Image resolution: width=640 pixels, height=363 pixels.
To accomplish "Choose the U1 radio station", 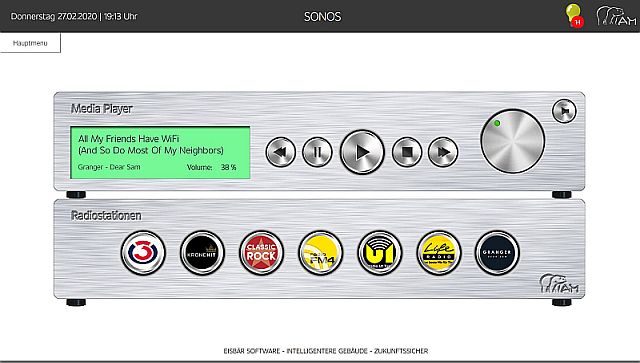I will [x=380, y=253].
